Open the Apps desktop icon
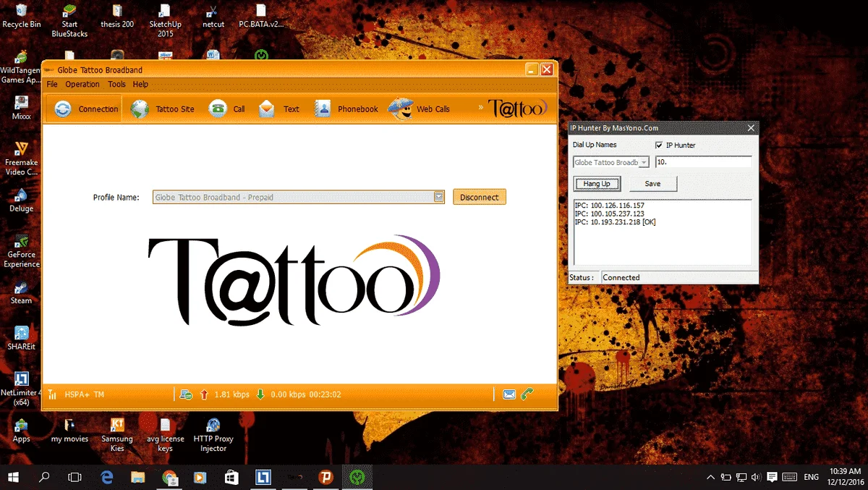The image size is (868, 490). point(22,430)
